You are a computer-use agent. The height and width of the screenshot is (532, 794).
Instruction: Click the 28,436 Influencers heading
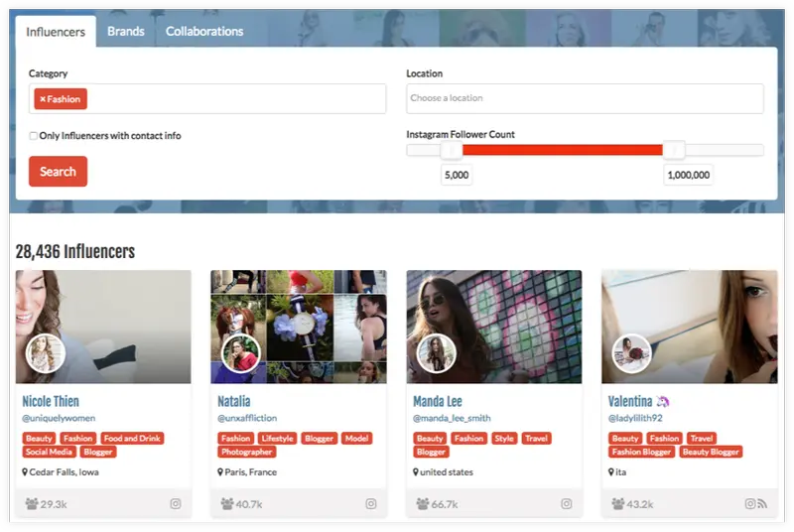click(75, 251)
